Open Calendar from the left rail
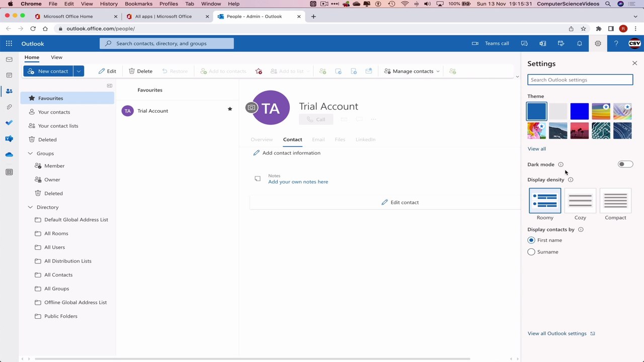 coord(9,75)
